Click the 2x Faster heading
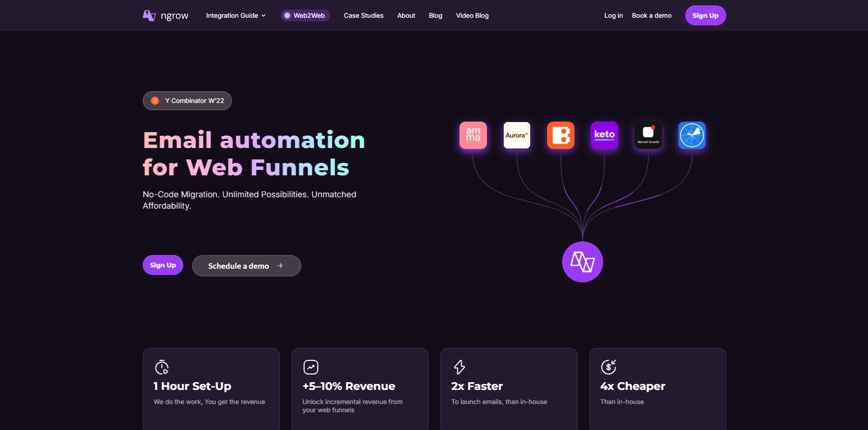Screen dimensions: 868x430 click(477, 386)
